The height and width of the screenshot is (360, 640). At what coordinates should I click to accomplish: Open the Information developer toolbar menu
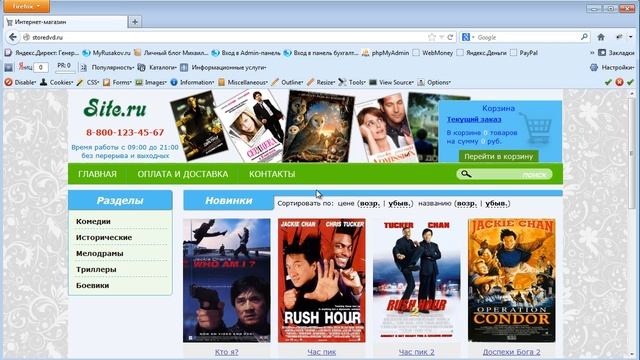[x=192, y=82]
